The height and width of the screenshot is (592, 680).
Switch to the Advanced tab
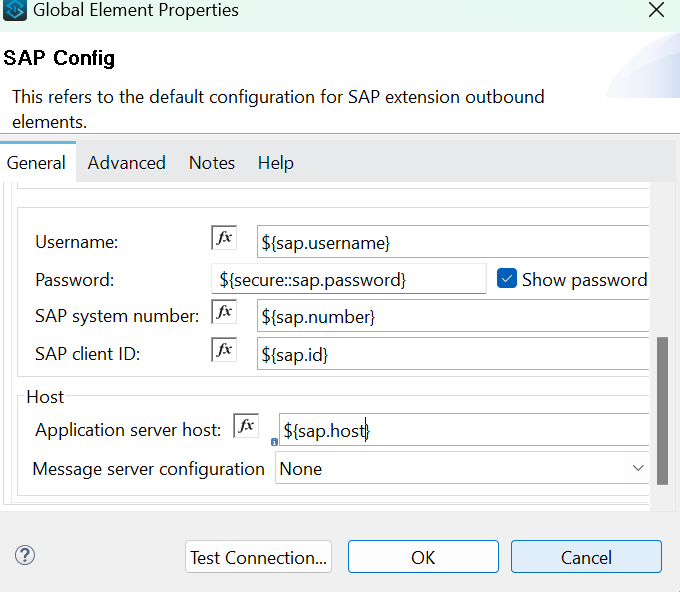126,163
